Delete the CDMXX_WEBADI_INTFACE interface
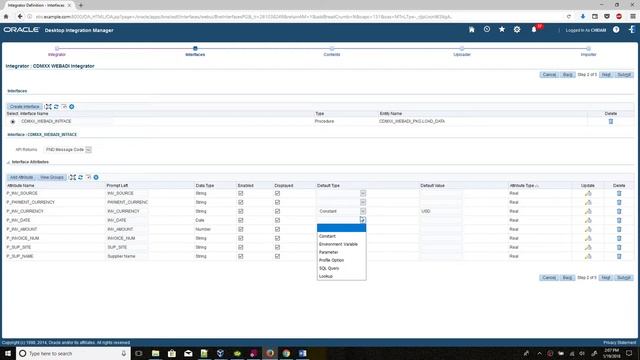 (611, 121)
